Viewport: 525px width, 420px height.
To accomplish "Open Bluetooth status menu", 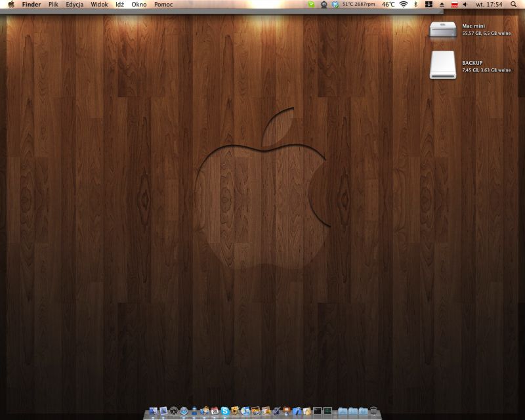I will tap(416, 5).
